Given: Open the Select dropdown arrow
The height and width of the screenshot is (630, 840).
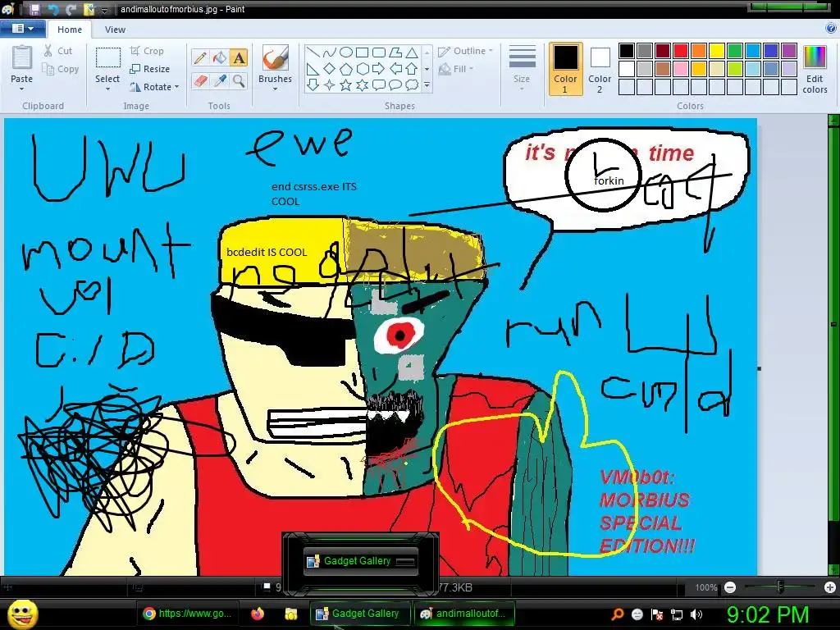Looking at the screenshot, I should point(107,89).
